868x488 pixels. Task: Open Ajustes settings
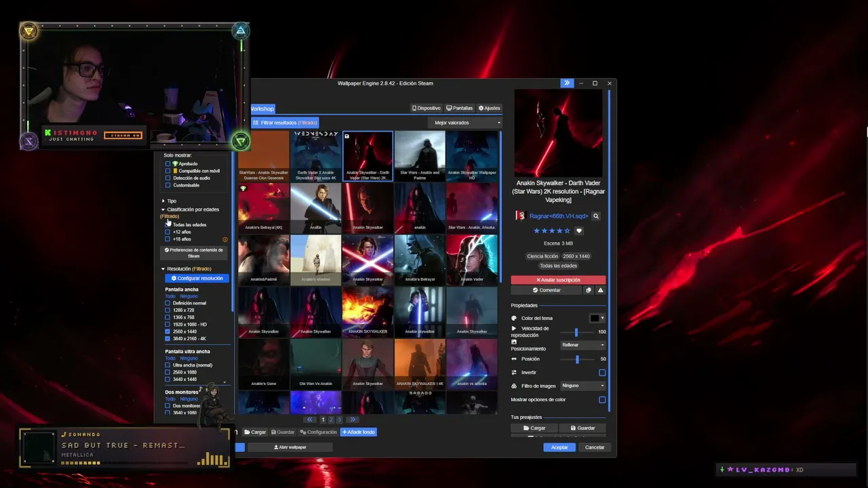pos(489,108)
